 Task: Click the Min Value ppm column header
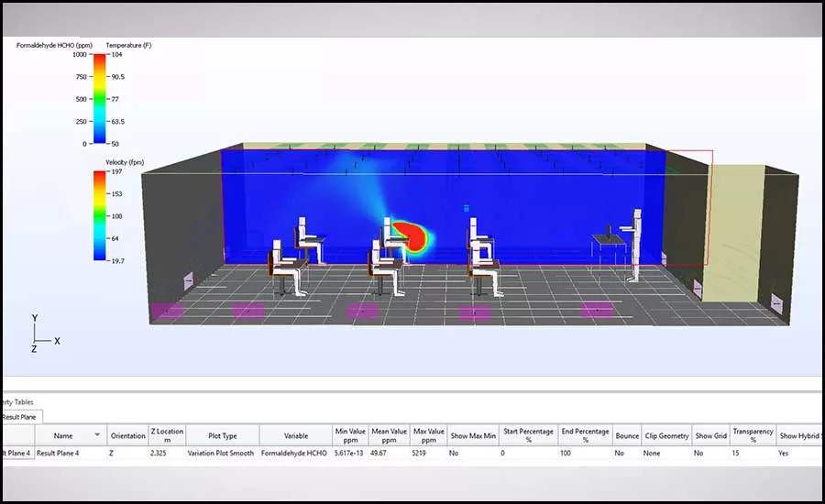pos(350,435)
